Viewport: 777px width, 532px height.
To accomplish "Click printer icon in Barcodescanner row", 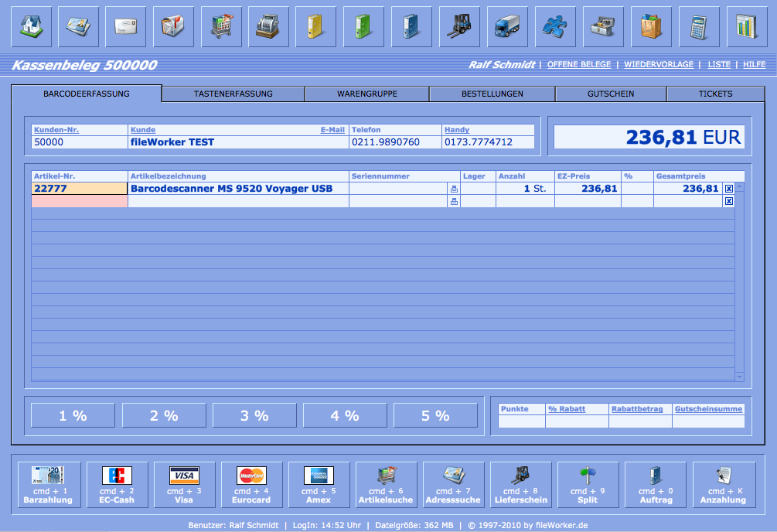I will point(454,189).
